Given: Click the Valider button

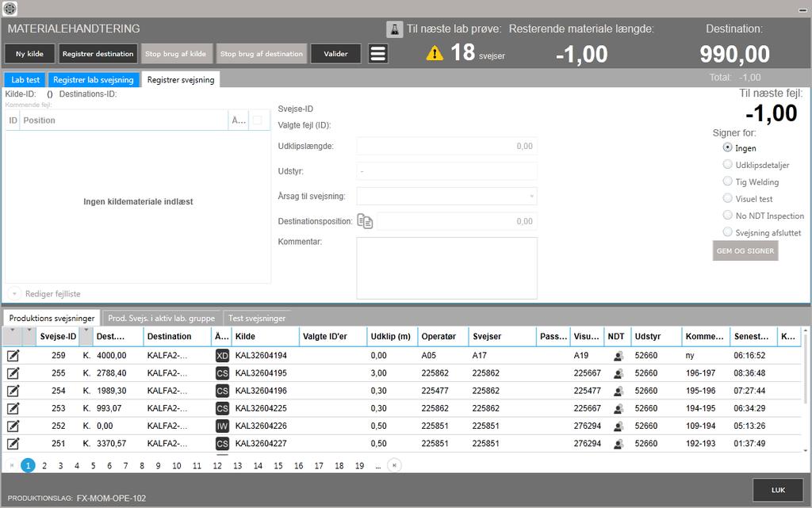Looking at the screenshot, I should pos(335,53).
